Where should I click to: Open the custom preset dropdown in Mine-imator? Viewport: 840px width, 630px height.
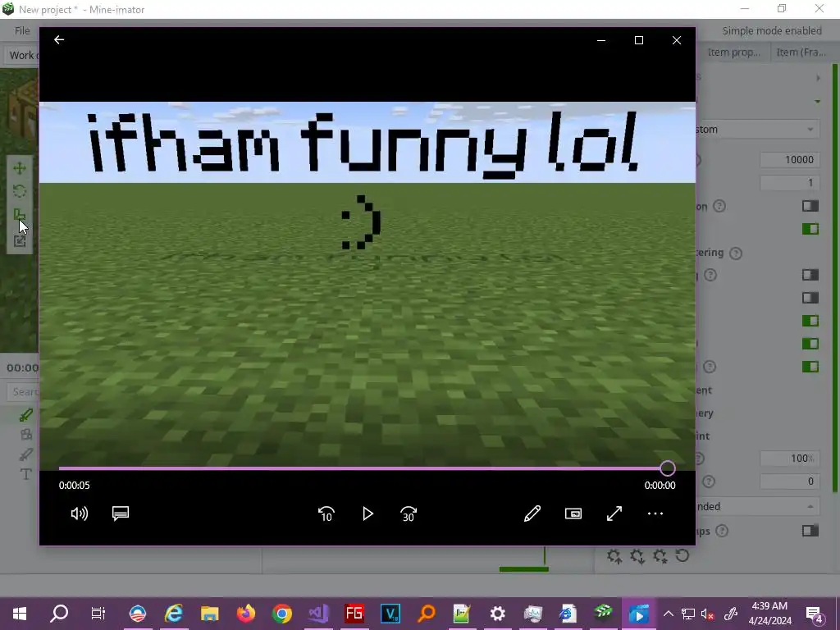[757, 129]
